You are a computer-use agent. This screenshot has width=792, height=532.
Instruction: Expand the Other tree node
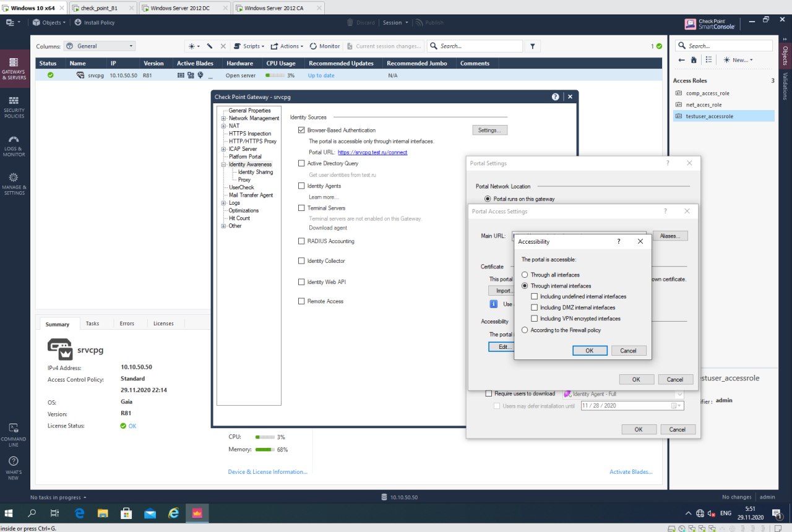pyautogui.click(x=224, y=226)
